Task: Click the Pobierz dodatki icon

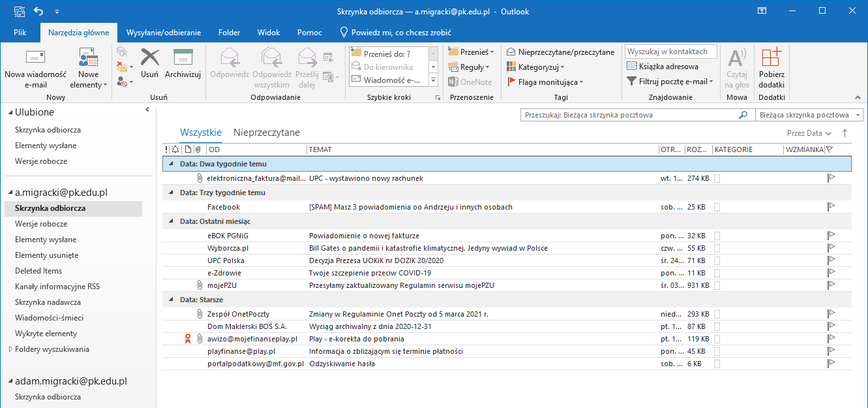Action: (x=771, y=57)
